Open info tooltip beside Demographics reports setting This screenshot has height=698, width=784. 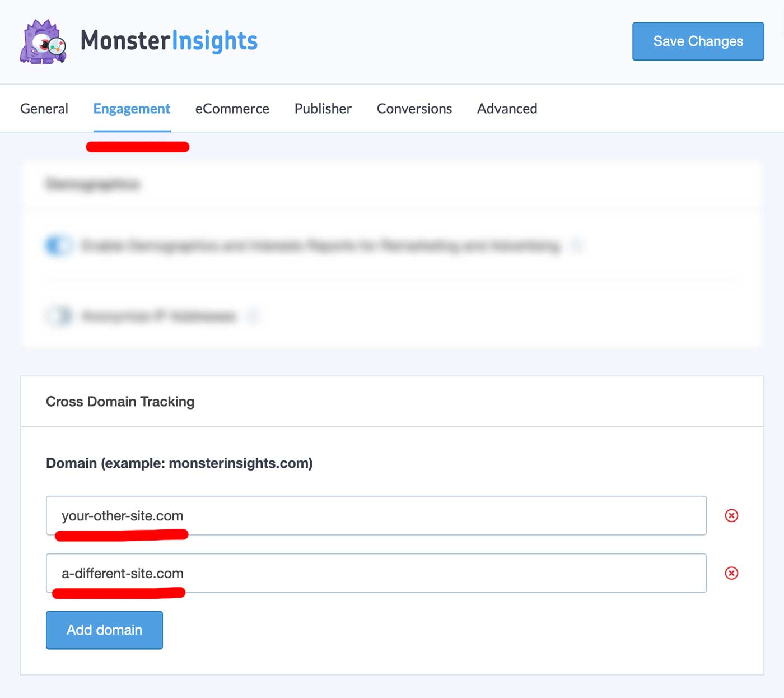click(x=577, y=245)
